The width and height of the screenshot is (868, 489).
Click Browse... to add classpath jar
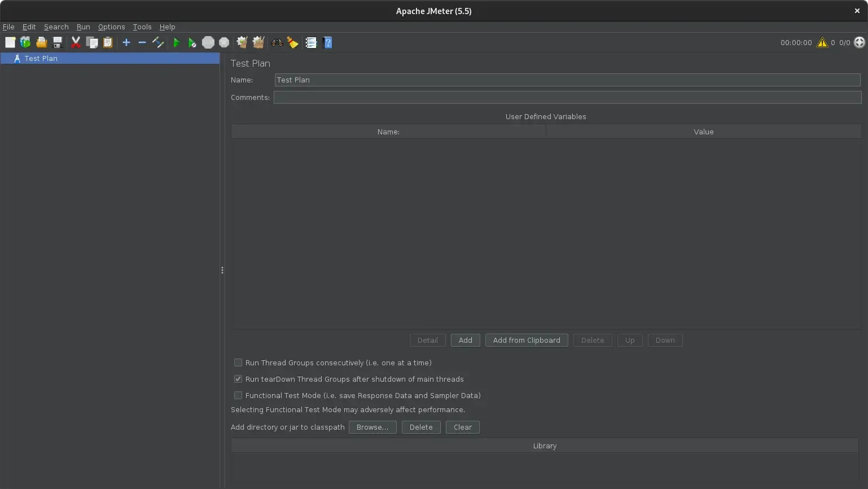(x=372, y=427)
